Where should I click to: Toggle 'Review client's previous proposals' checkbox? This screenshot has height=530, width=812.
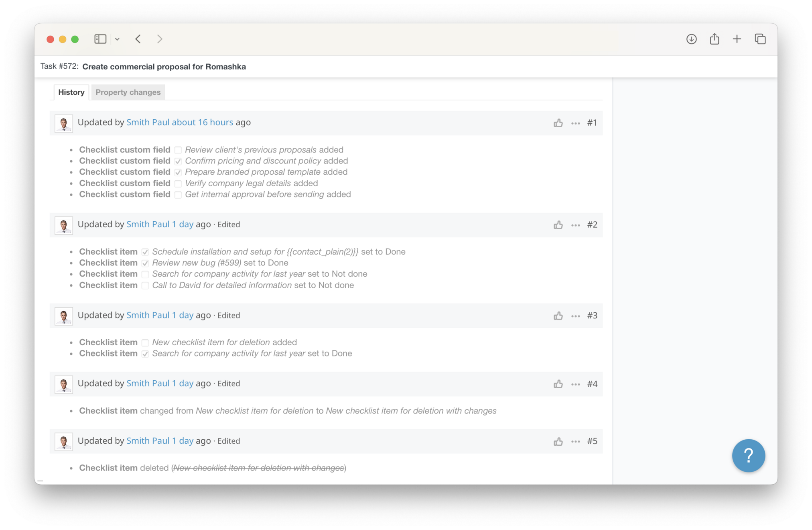[x=178, y=150]
